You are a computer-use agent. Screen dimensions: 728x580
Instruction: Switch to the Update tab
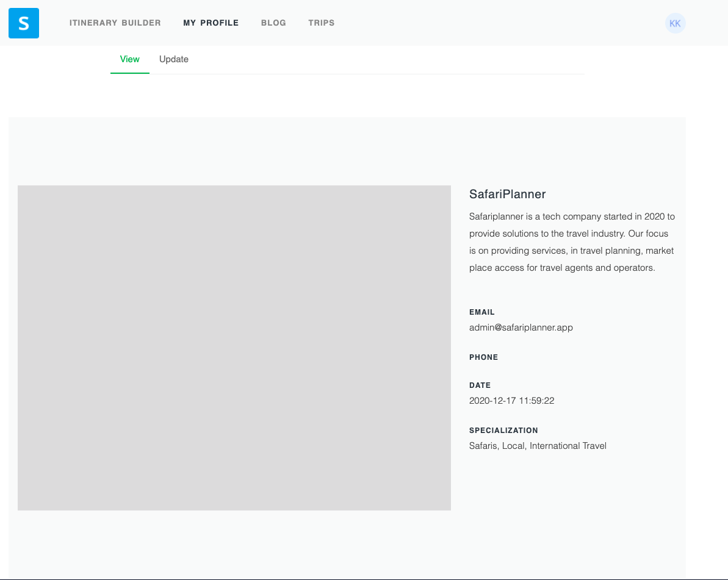pos(173,59)
